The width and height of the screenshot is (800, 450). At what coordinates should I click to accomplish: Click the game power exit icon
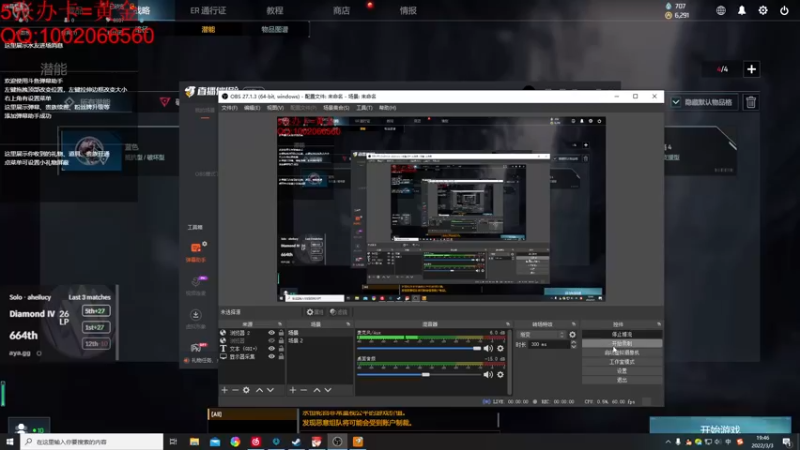click(784, 10)
